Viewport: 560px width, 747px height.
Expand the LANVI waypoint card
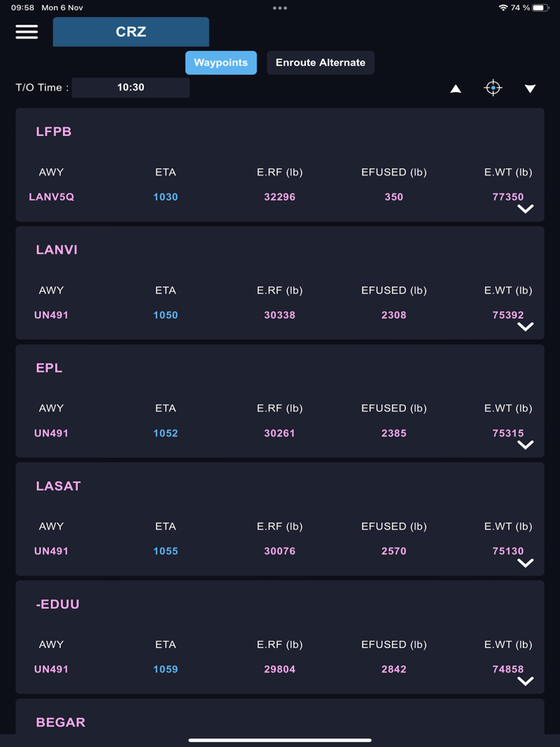pyautogui.click(x=525, y=327)
